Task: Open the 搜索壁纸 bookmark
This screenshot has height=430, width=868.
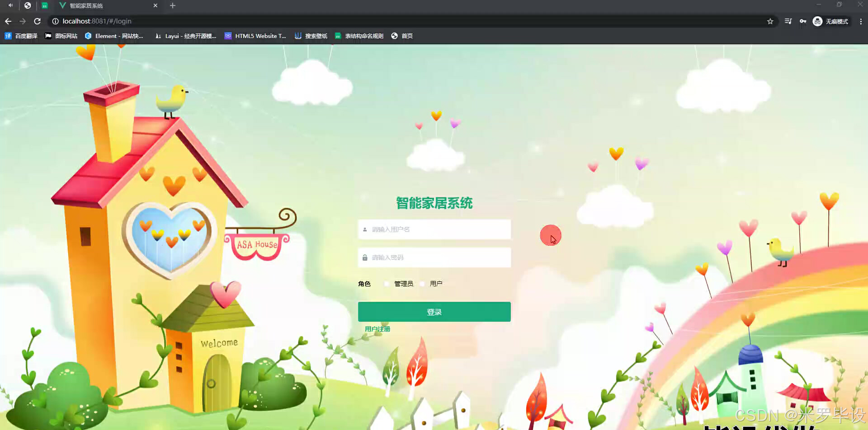Action: pos(311,36)
